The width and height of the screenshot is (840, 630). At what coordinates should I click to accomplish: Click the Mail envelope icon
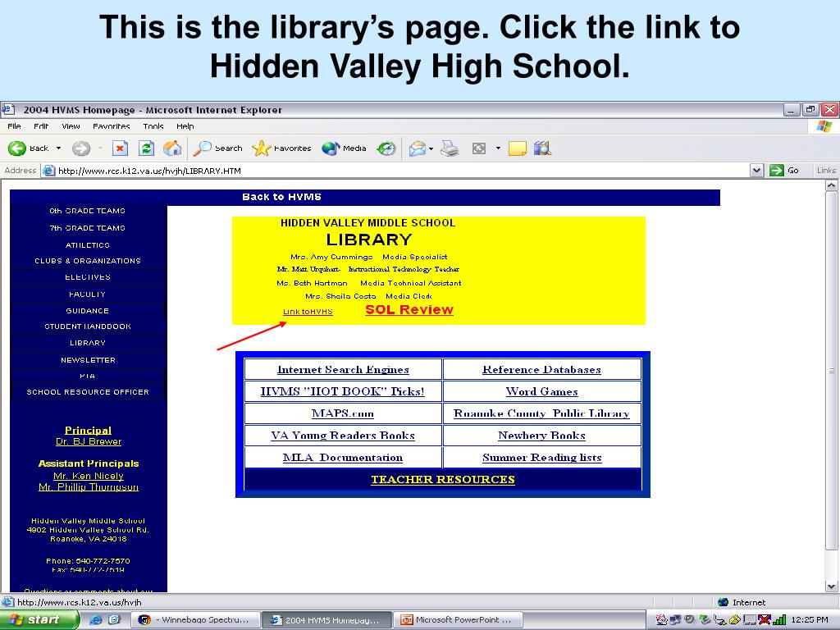(x=418, y=148)
